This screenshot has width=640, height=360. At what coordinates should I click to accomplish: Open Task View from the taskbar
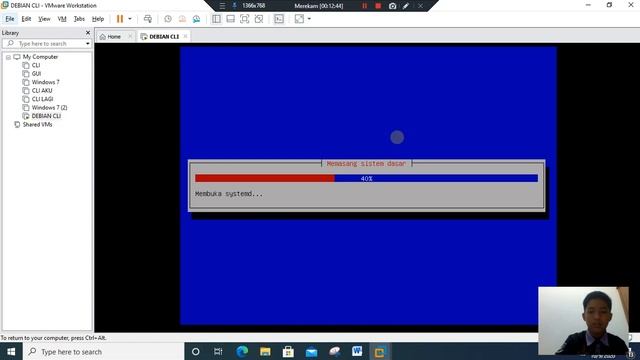coord(218,351)
